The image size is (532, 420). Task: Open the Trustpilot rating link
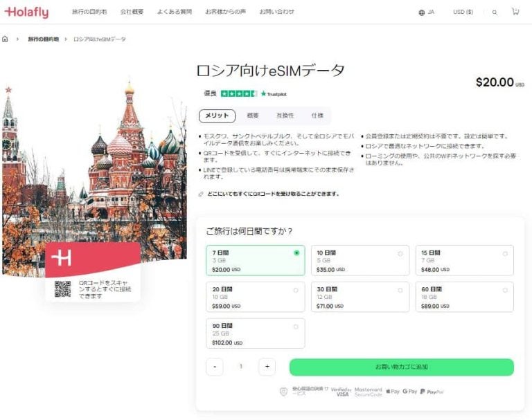pyautogui.click(x=274, y=94)
